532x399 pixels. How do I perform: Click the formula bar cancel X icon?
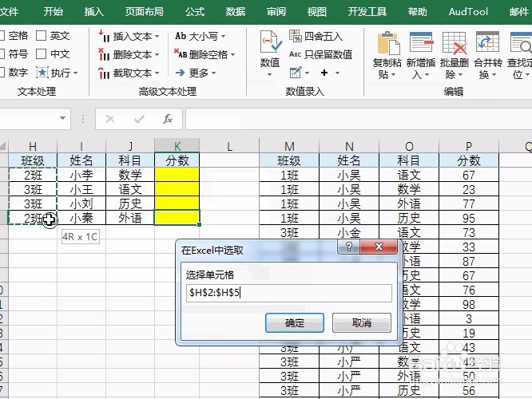click(110, 119)
